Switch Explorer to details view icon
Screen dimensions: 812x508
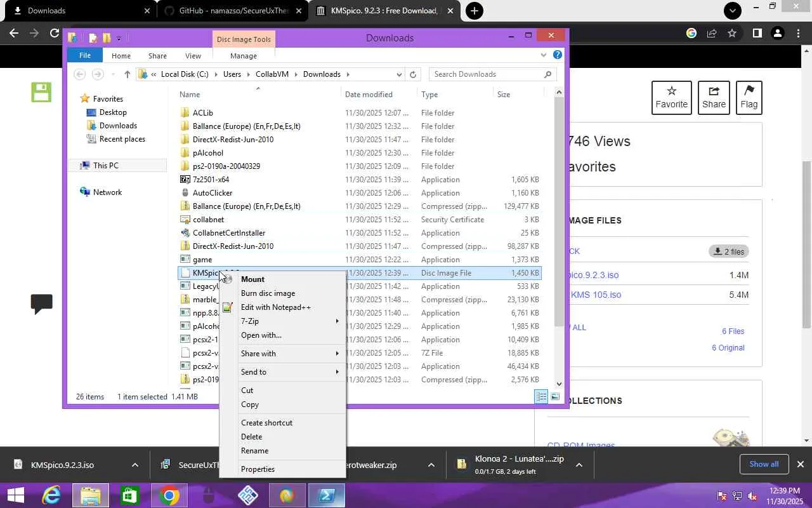[541, 397]
